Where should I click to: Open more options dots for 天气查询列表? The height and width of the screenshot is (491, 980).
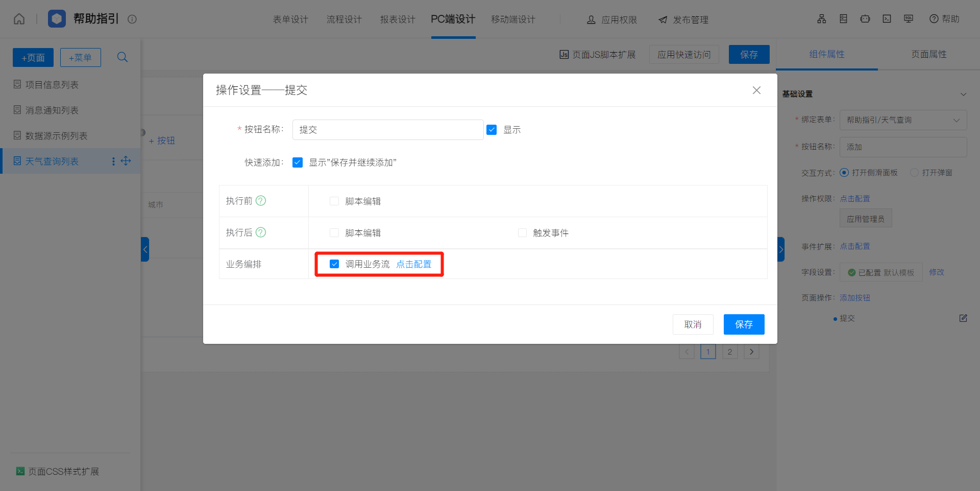(x=113, y=161)
